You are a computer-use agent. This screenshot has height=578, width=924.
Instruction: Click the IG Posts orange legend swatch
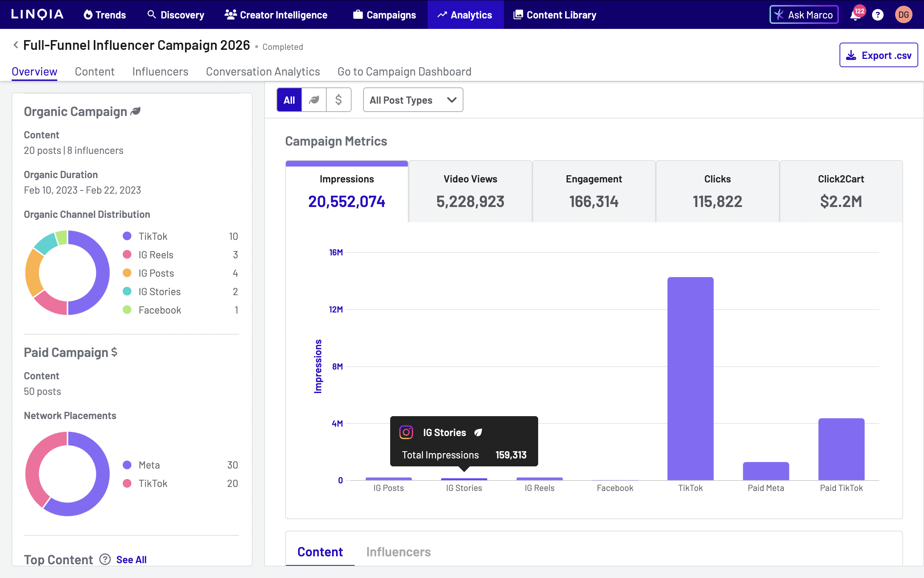127,273
